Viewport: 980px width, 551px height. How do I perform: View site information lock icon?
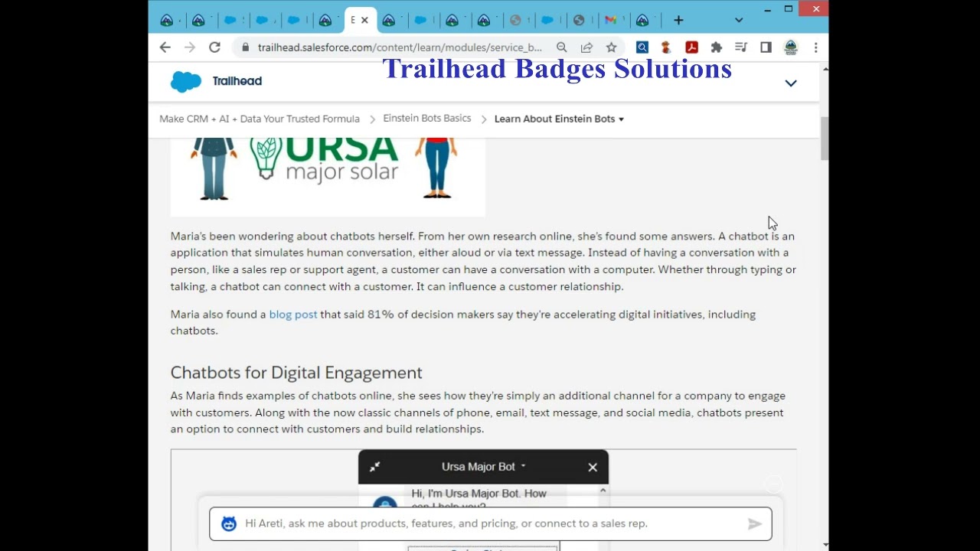245,47
